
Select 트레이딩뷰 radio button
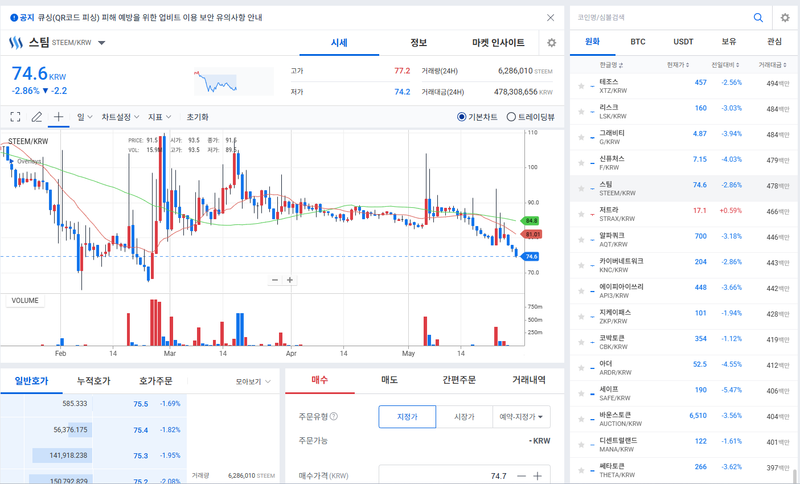click(511, 117)
